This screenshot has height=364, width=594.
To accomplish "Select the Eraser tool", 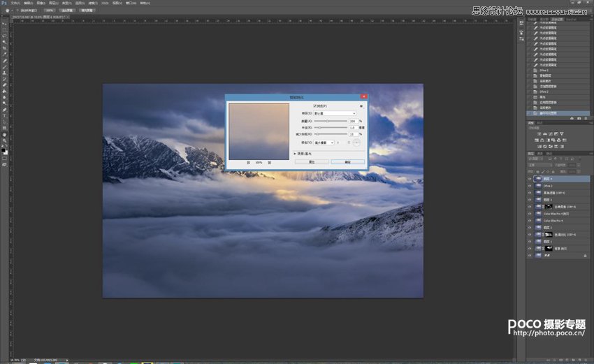I will 5,85.
